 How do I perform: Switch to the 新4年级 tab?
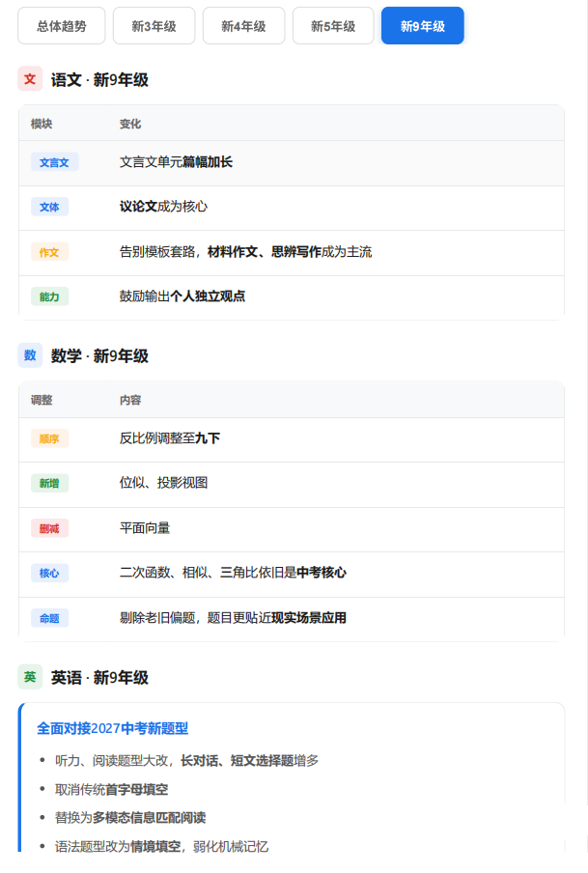pyautogui.click(x=244, y=26)
